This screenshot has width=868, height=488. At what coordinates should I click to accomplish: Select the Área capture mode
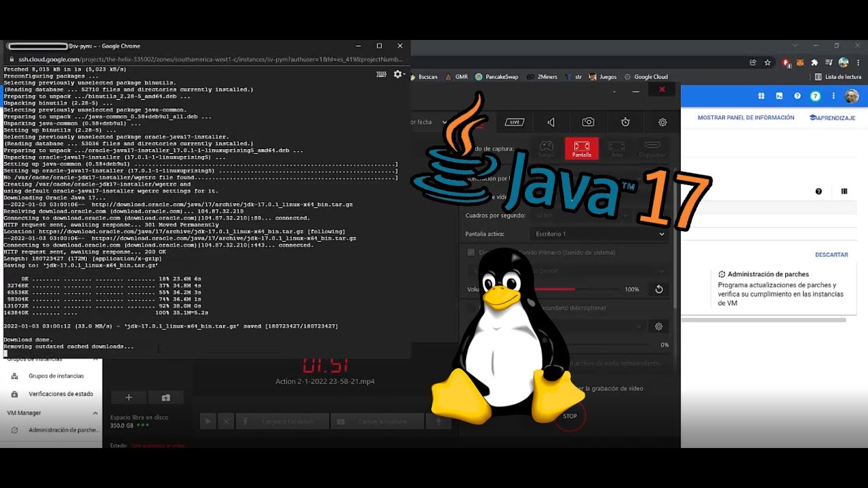pos(616,148)
